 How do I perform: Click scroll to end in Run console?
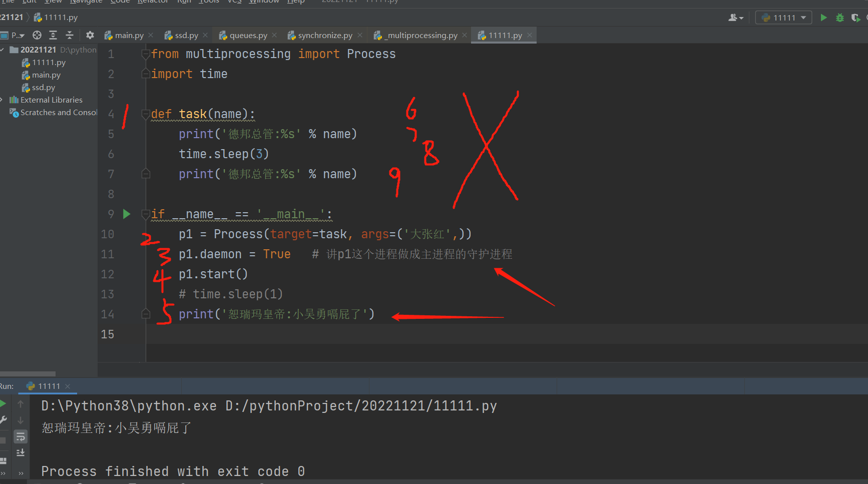click(x=21, y=452)
